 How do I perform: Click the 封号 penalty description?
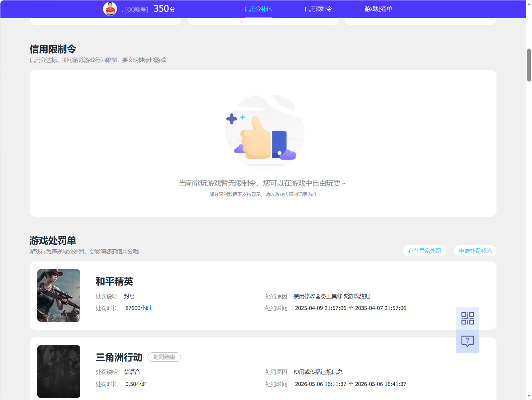129,296
